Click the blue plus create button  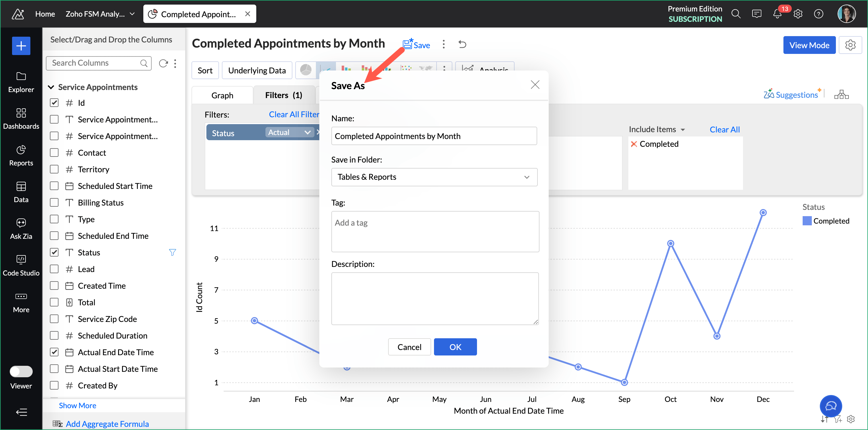pos(21,46)
